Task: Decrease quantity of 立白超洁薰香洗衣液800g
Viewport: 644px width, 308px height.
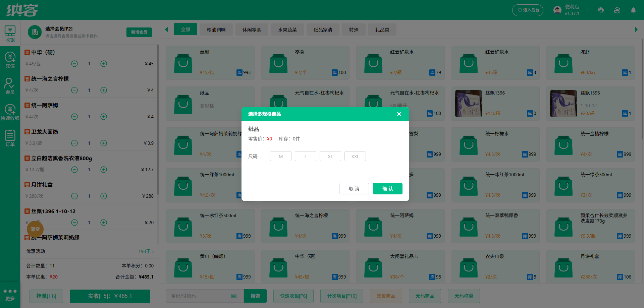Action: [74, 170]
